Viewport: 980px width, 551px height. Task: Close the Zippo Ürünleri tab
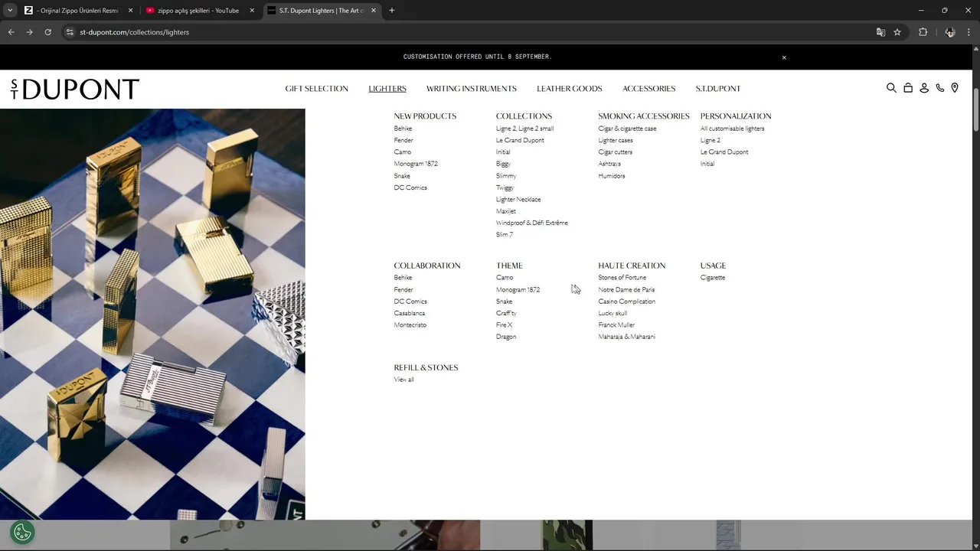click(x=130, y=11)
